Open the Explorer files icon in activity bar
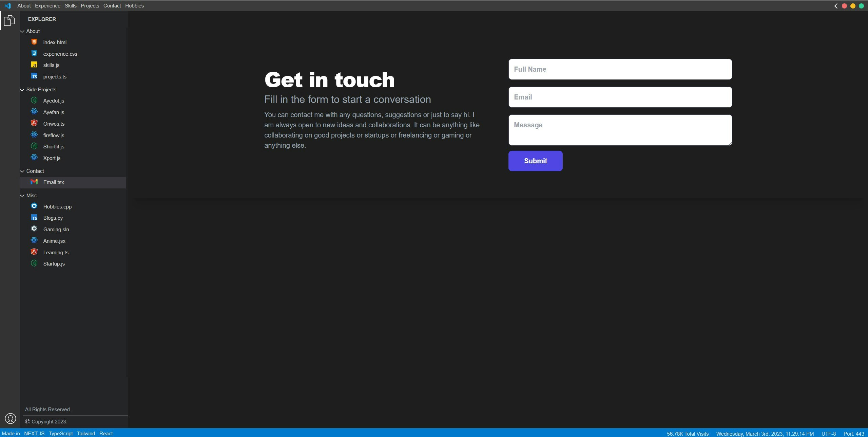Image resolution: width=868 pixels, height=437 pixels. tap(9, 20)
